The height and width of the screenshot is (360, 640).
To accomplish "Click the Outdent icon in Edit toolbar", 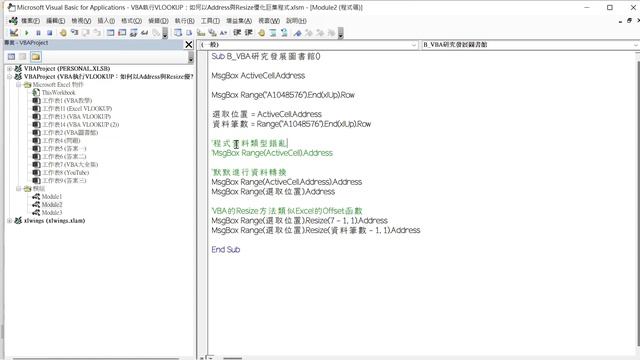I will (x=249, y=33).
